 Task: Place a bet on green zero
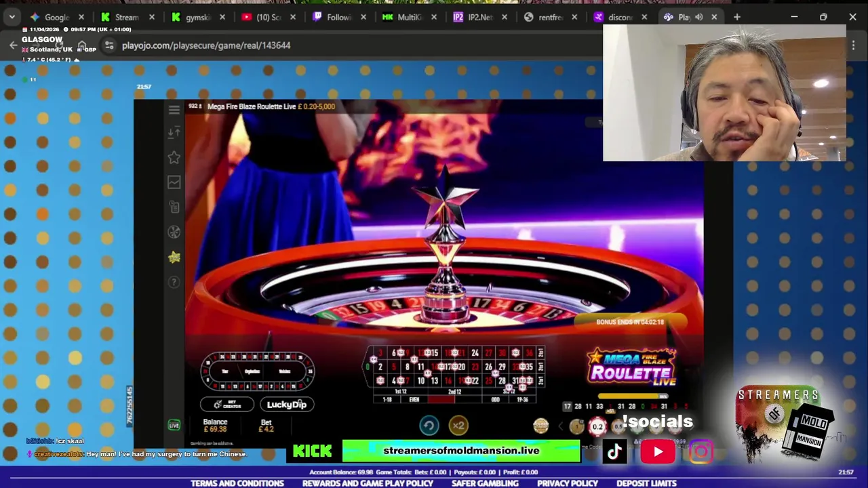(x=368, y=367)
